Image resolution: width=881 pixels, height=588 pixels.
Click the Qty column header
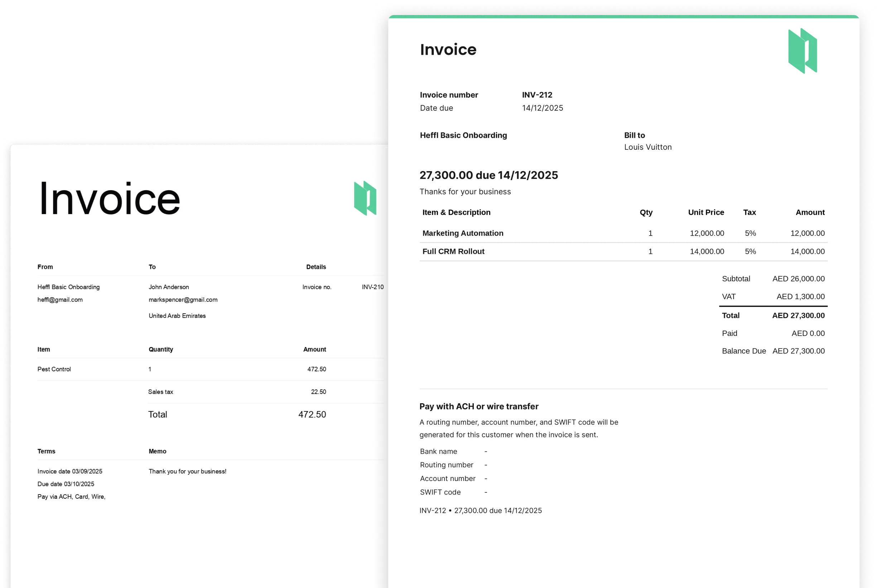(646, 213)
